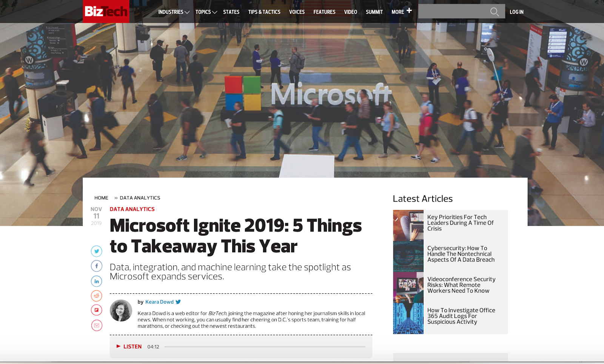Share article via Reddit icon
Viewport: 604px width, 364px height.
97,296
